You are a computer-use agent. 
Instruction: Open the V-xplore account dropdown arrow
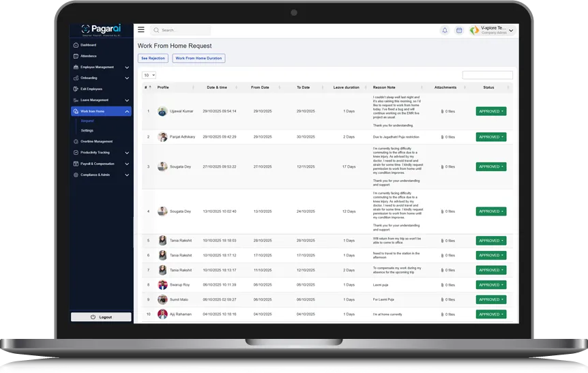511,31
